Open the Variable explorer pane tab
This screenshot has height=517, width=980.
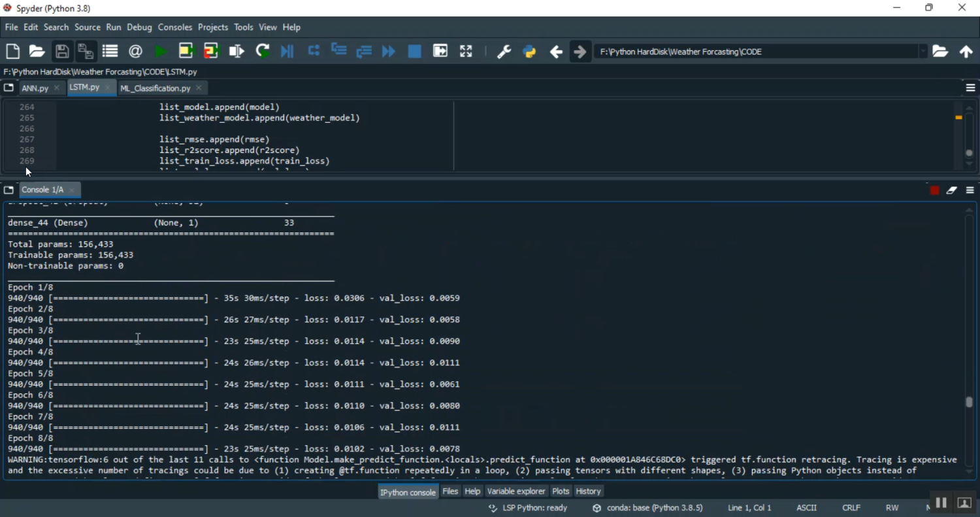coord(516,492)
